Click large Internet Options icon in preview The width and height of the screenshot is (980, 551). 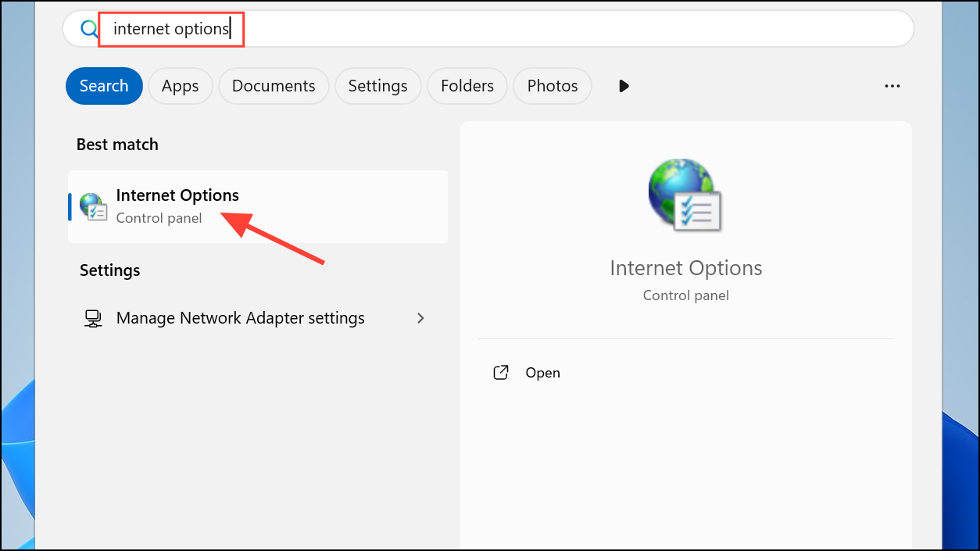(685, 195)
